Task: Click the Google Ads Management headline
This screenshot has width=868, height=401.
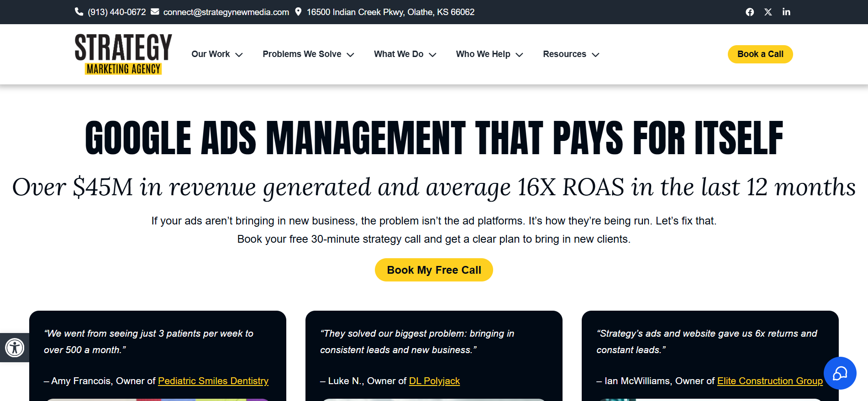Action: click(x=434, y=138)
